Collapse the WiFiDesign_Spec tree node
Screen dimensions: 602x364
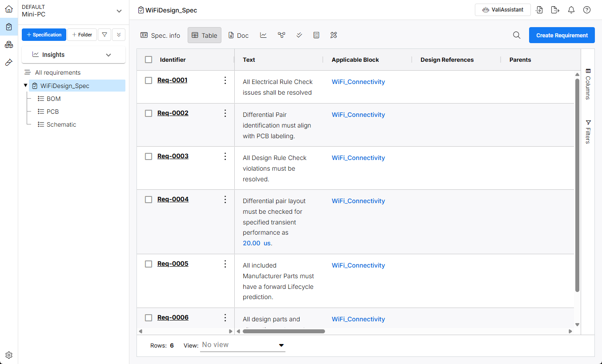25,85
